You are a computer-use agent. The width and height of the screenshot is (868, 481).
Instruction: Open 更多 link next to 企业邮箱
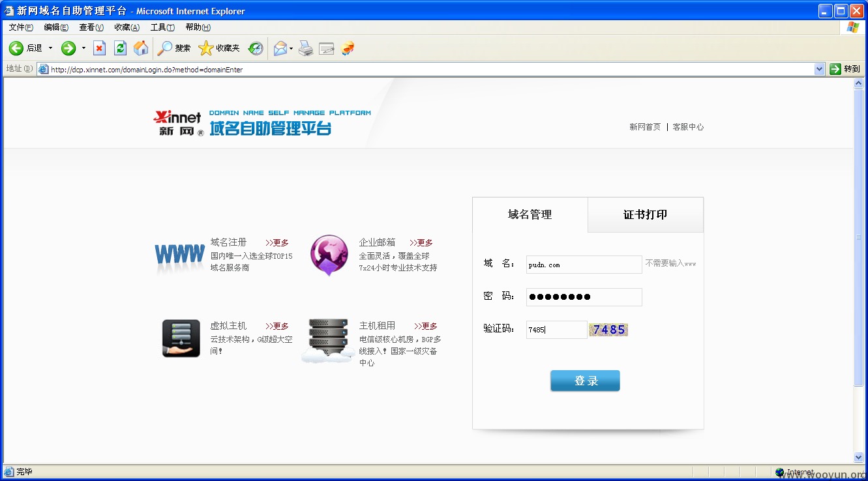coord(421,242)
